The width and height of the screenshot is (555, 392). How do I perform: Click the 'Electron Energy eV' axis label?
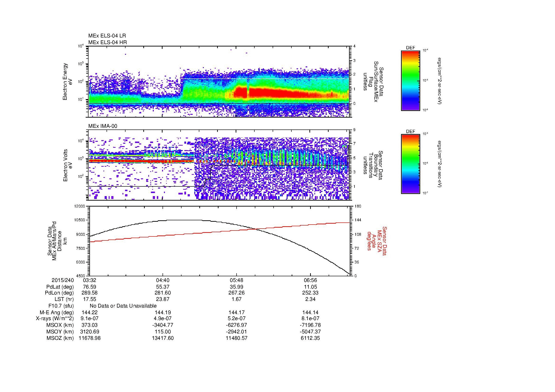point(68,82)
